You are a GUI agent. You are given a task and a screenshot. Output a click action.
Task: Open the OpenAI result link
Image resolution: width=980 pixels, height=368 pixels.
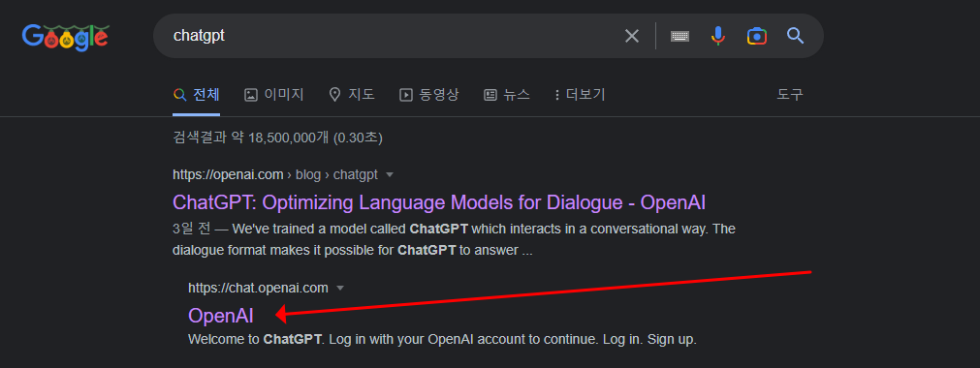pos(221,316)
